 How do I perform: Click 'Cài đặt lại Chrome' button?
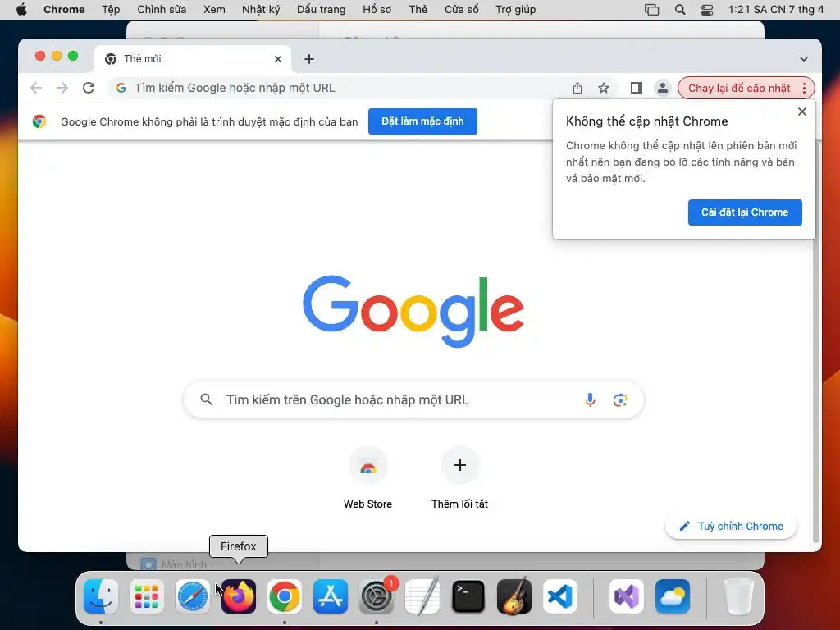[x=745, y=212]
